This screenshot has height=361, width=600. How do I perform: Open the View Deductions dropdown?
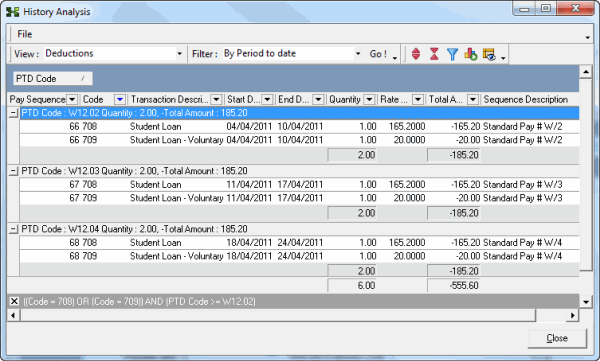click(179, 54)
